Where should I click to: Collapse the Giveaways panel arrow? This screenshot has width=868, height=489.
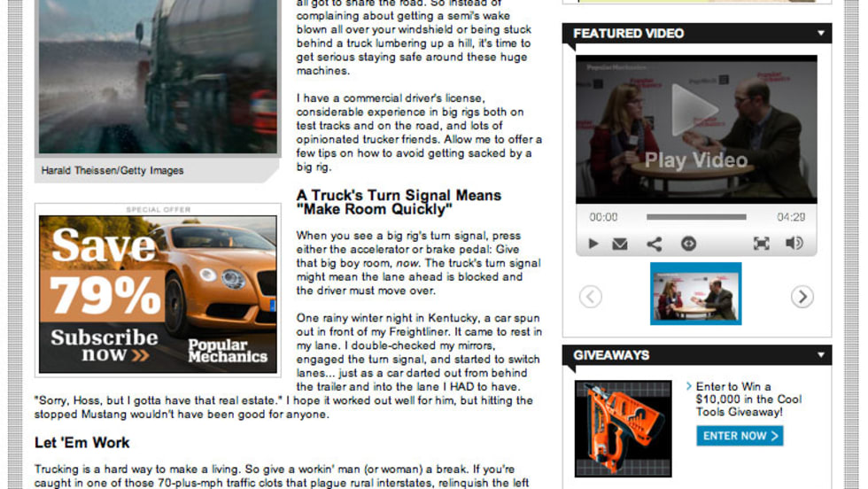pyautogui.click(x=820, y=355)
